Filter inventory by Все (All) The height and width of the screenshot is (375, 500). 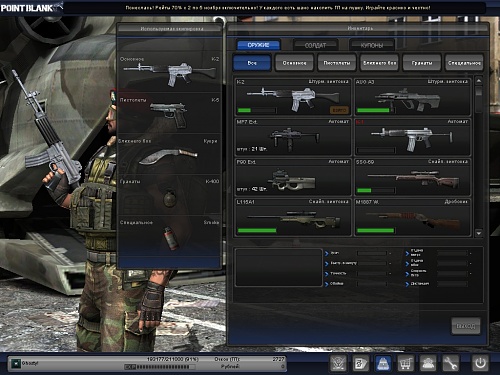pyautogui.click(x=252, y=63)
